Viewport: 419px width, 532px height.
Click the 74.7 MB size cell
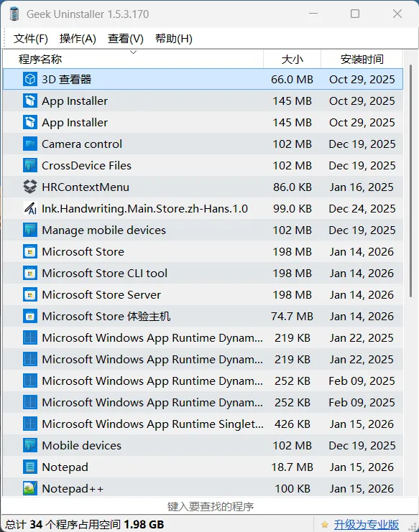(x=292, y=316)
